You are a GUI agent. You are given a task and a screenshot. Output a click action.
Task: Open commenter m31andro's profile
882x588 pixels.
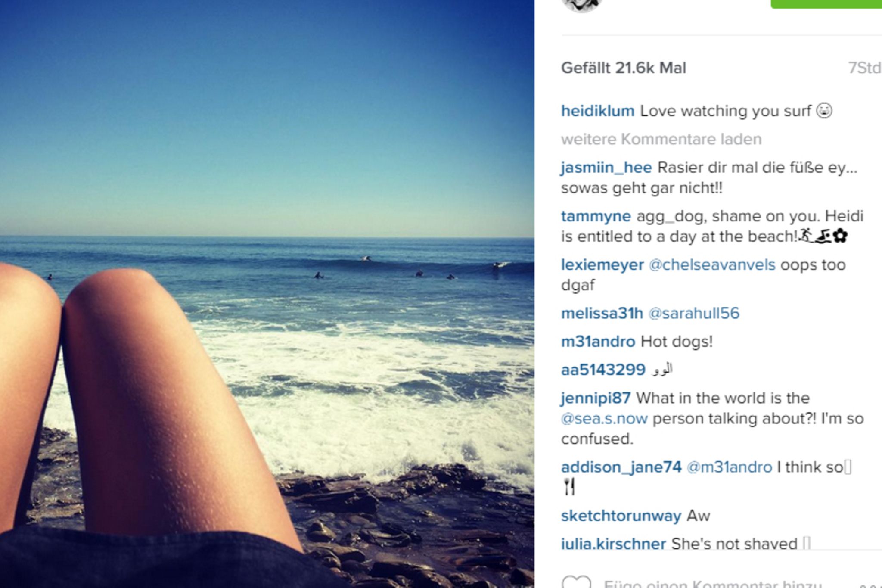pos(598,342)
